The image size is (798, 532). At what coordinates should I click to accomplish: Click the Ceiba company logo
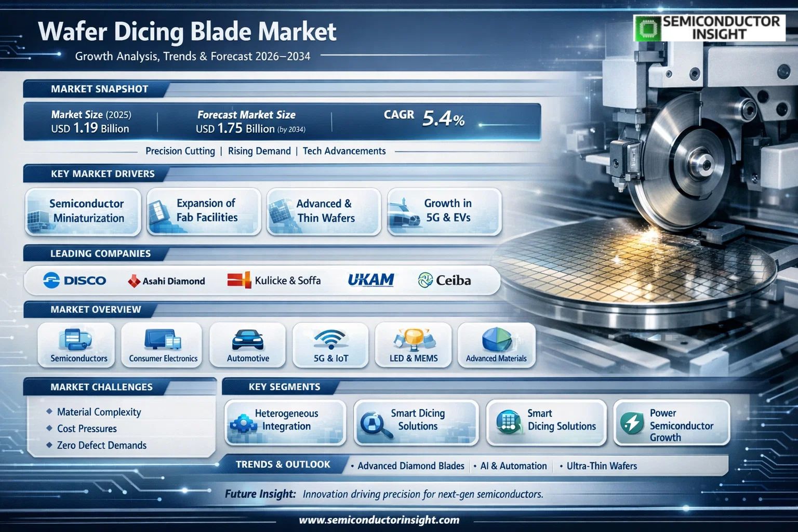pyautogui.click(x=444, y=281)
